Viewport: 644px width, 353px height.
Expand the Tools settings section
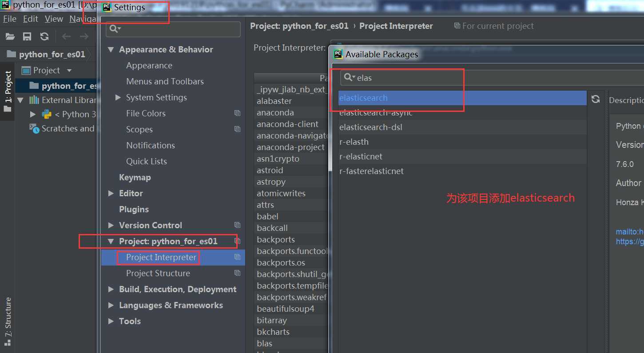point(111,321)
